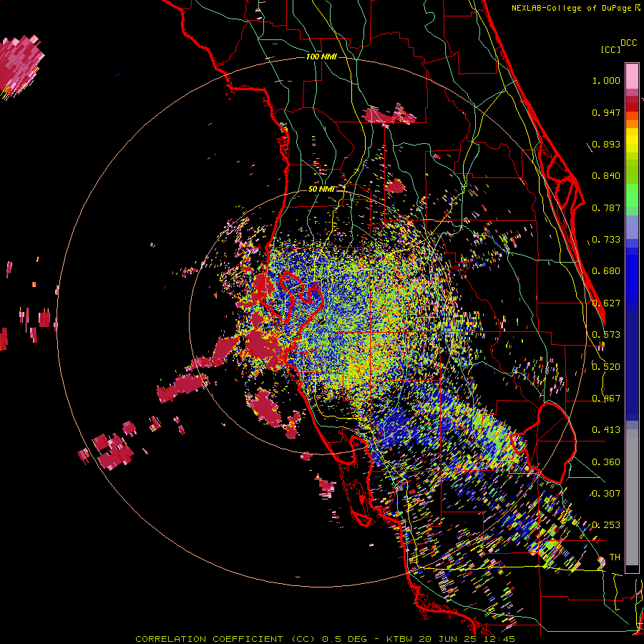The image size is (644, 644).
Task: Click the TH threshold label
Action: pyautogui.click(x=615, y=557)
